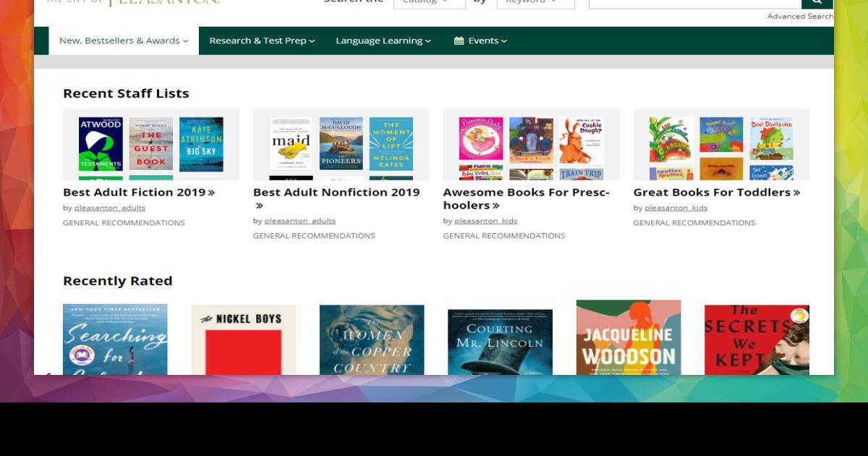Viewport: 868px width, 456px height.
Task: Open the Events menu
Action: tap(480, 41)
